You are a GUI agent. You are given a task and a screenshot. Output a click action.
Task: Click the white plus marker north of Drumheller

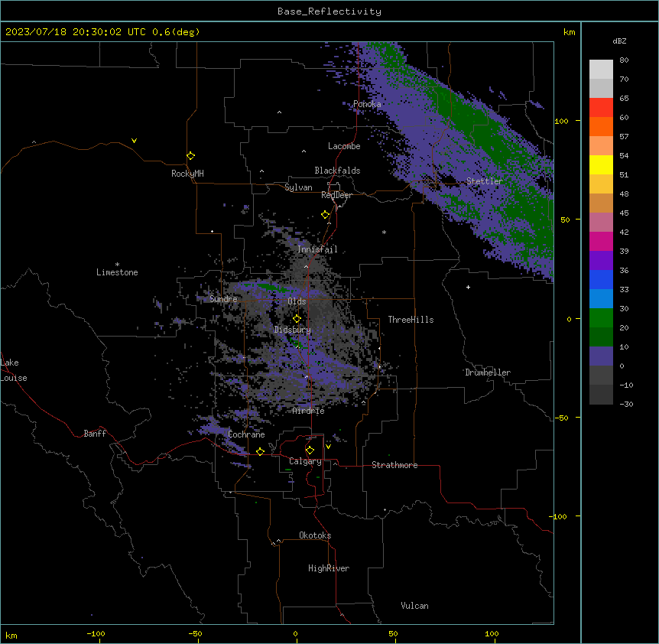[x=468, y=287]
